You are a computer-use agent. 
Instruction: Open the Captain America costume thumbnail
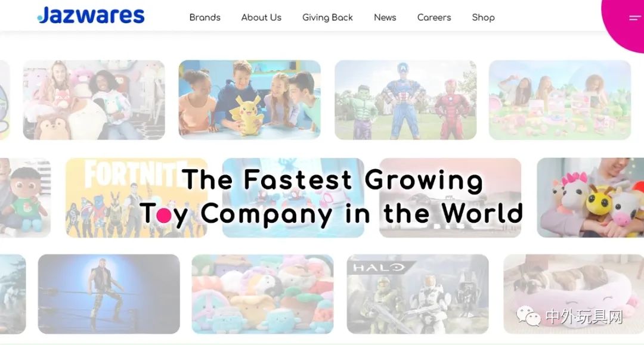(x=405, y=100)
